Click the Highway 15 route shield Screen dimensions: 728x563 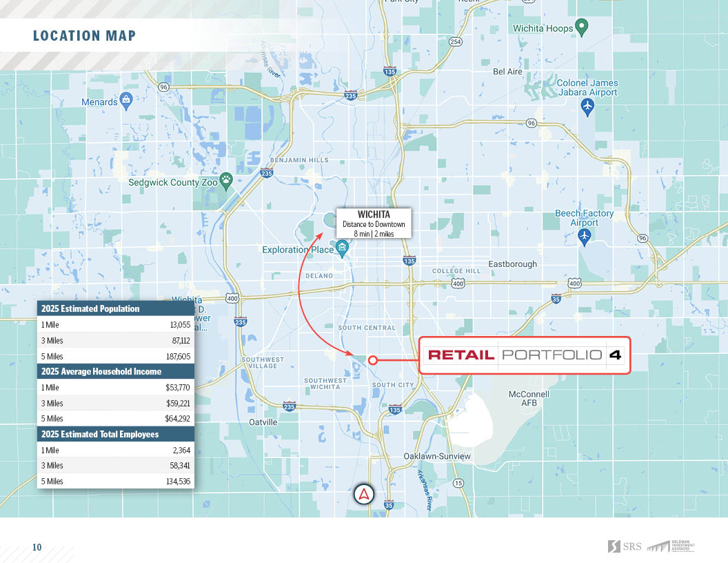458,483
